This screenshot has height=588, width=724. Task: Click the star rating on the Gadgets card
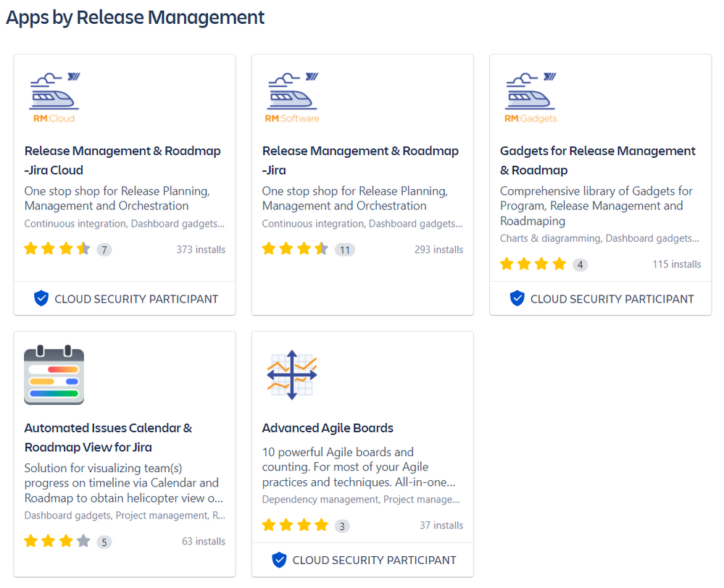click(x=533, y=264)
